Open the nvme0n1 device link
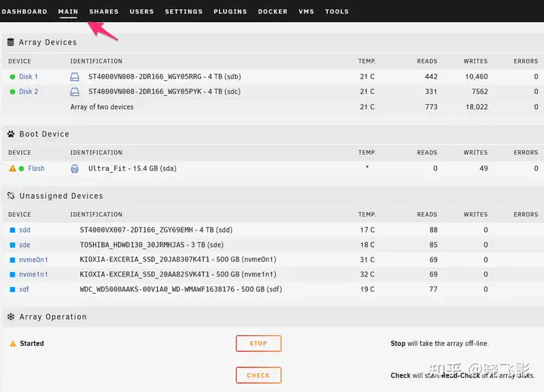Viewport: 544px width, 392px height. [33, 260]
